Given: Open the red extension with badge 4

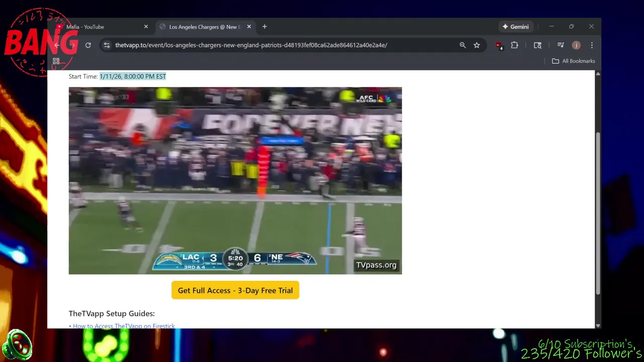Looking at the screenshot, I should pyautogui.click(x=499, y=45).
